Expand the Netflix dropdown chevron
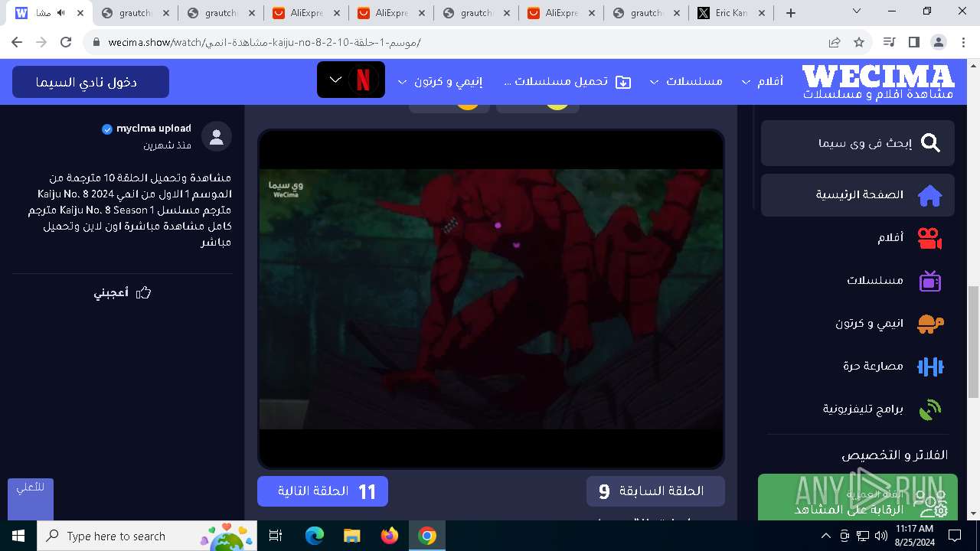 335,80
